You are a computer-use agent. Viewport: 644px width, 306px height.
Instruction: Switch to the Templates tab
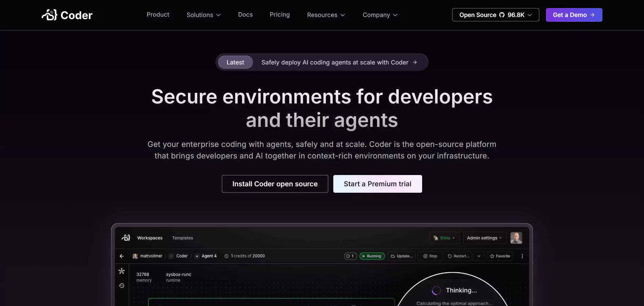coord(183,238)
